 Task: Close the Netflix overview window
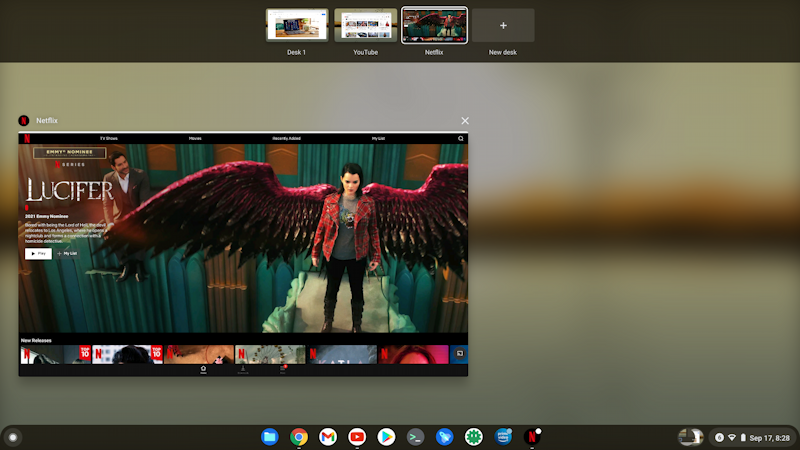(465, 121)
